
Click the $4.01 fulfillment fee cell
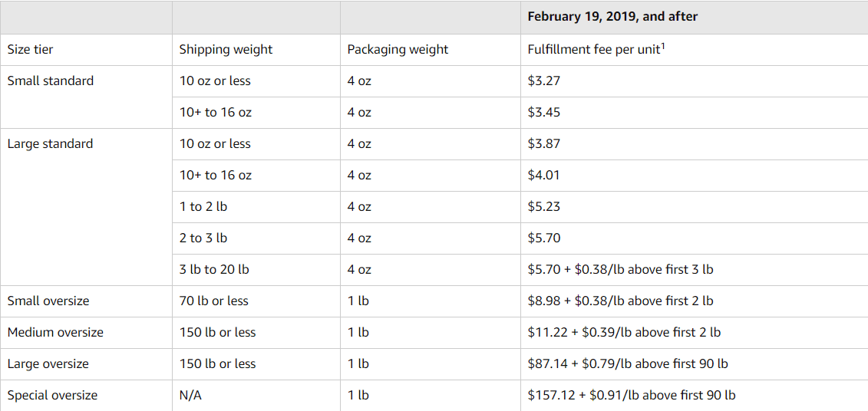pyautogui.click(x=544, y=175)
